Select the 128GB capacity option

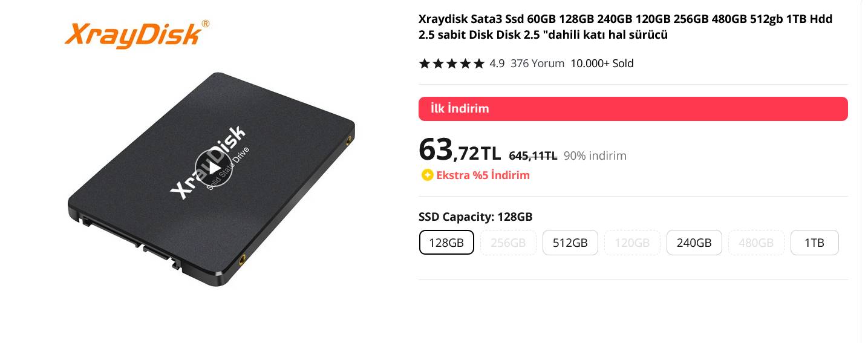point(446,243)
